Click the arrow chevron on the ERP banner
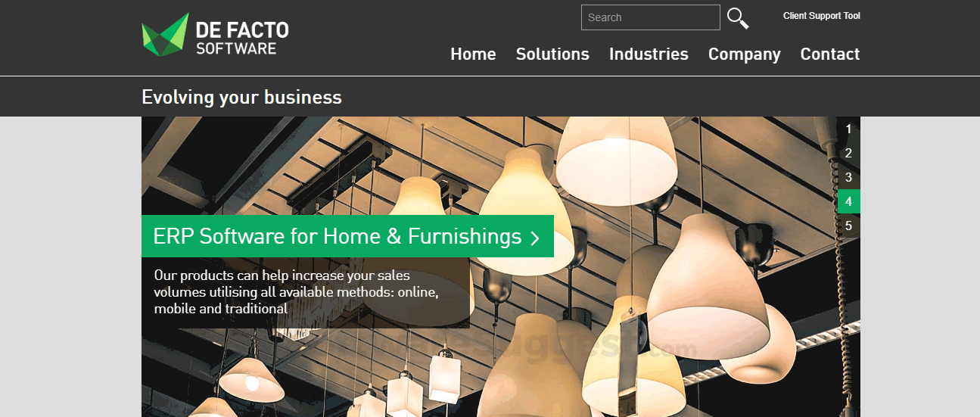Screen dimensions: 980x417 click(x=535, y=238)
